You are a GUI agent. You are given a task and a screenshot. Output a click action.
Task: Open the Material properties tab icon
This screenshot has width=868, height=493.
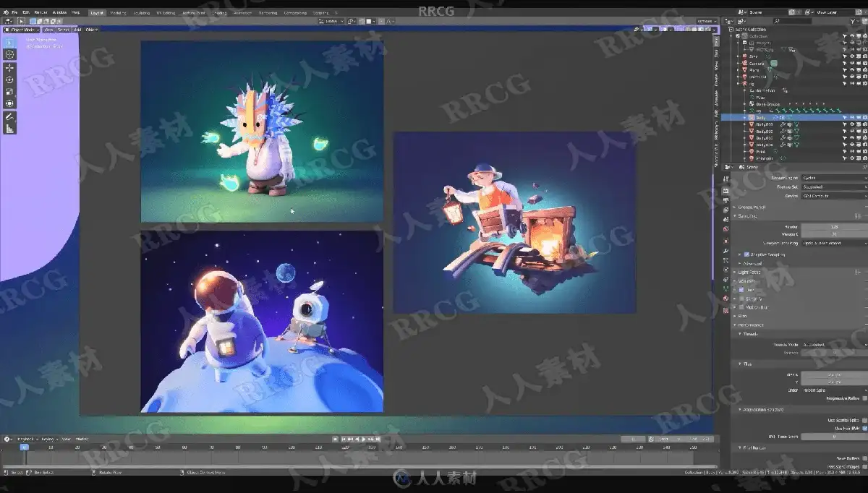[726, 298]
